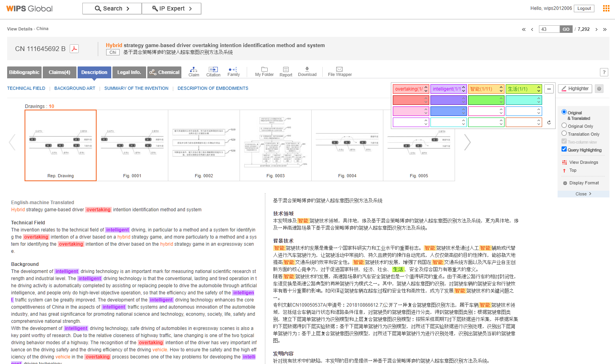Click the Download icon
The image size is (615, 364).
coord(307,72)
